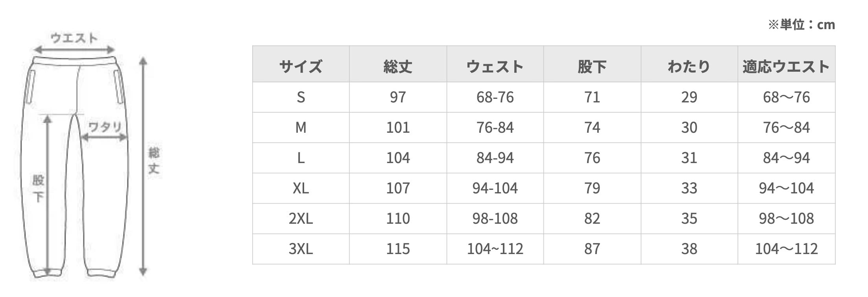Viewport: 868px width, 297px height.
Task: Click the 股下 label beside the pants leg
Action: (38, 188)
